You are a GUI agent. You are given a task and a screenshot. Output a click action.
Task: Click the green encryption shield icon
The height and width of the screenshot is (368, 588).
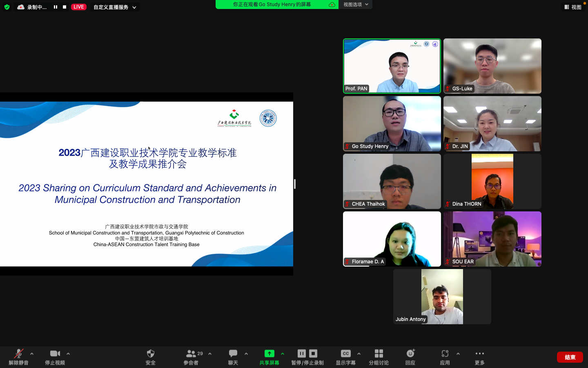(7, 7)
